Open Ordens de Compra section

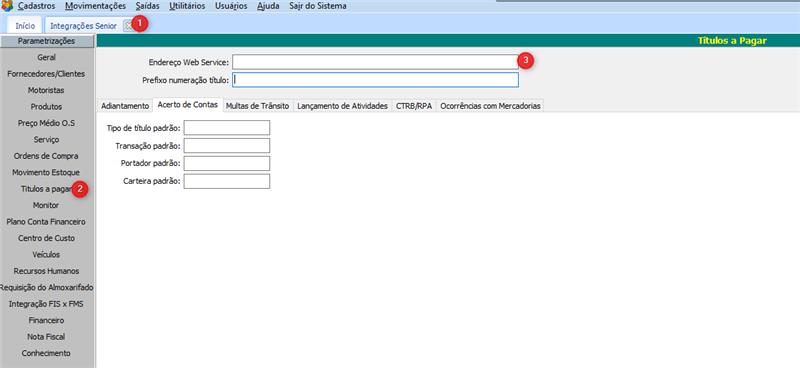point(46,156)
